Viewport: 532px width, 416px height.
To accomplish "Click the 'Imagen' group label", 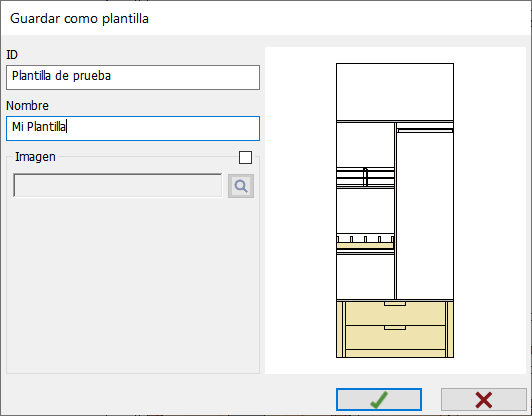I will [35, 157].
